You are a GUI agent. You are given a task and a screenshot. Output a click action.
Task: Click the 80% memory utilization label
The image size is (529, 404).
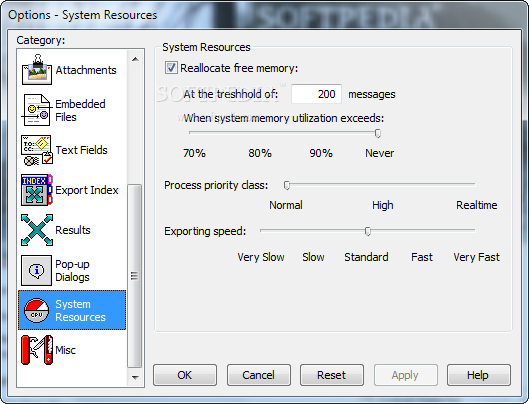coord(260,153)
